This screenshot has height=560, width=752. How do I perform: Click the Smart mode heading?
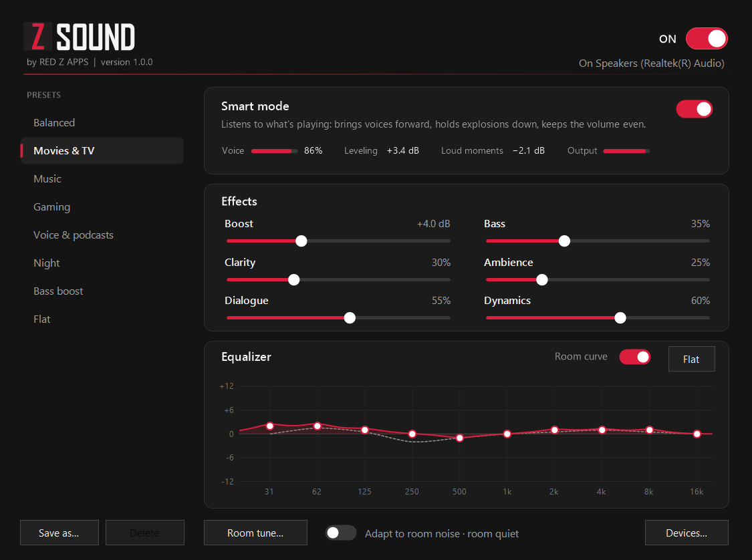point(255,106)
